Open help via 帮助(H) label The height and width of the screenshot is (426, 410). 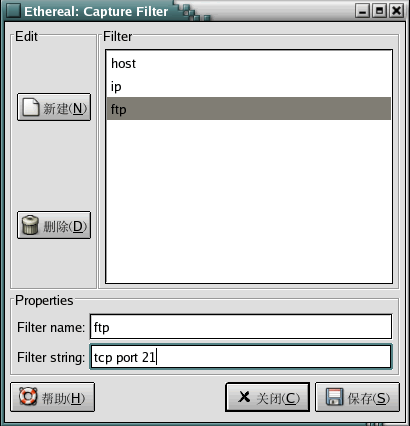(x=63, y=398)
